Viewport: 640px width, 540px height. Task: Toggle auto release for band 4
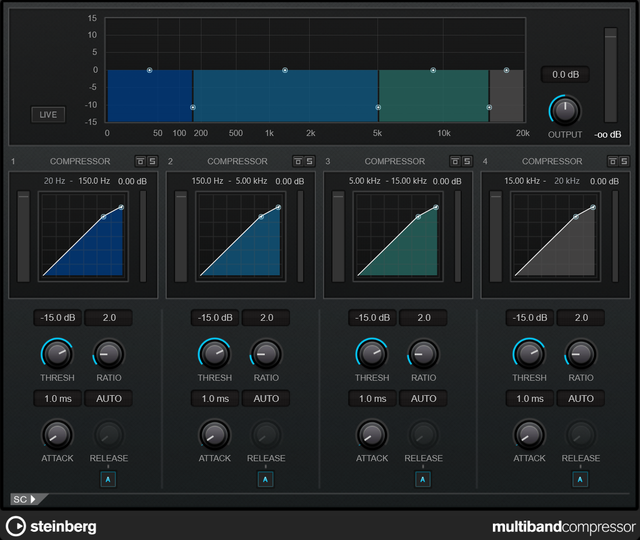pyautogui.click(x=580, y=479)
